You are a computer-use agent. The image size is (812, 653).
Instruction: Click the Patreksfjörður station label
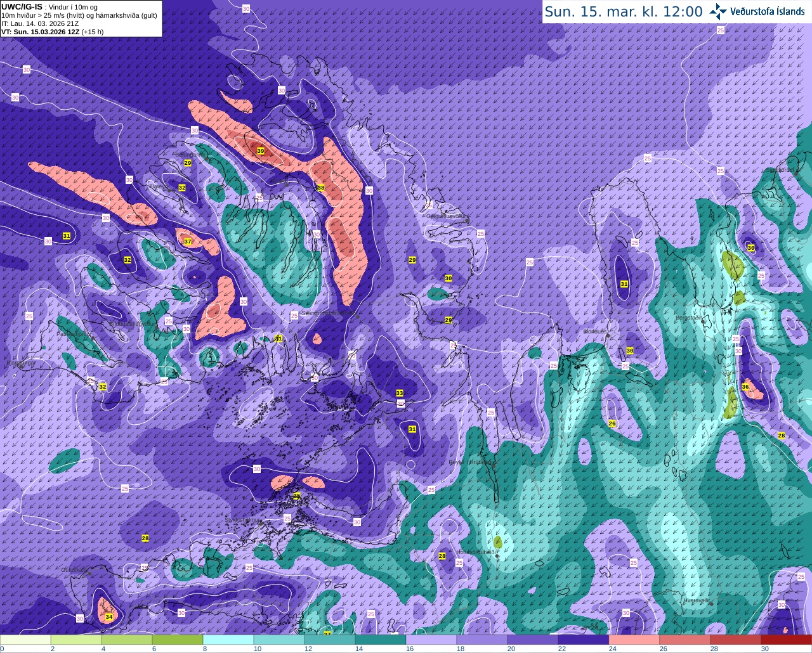[74, 333]
